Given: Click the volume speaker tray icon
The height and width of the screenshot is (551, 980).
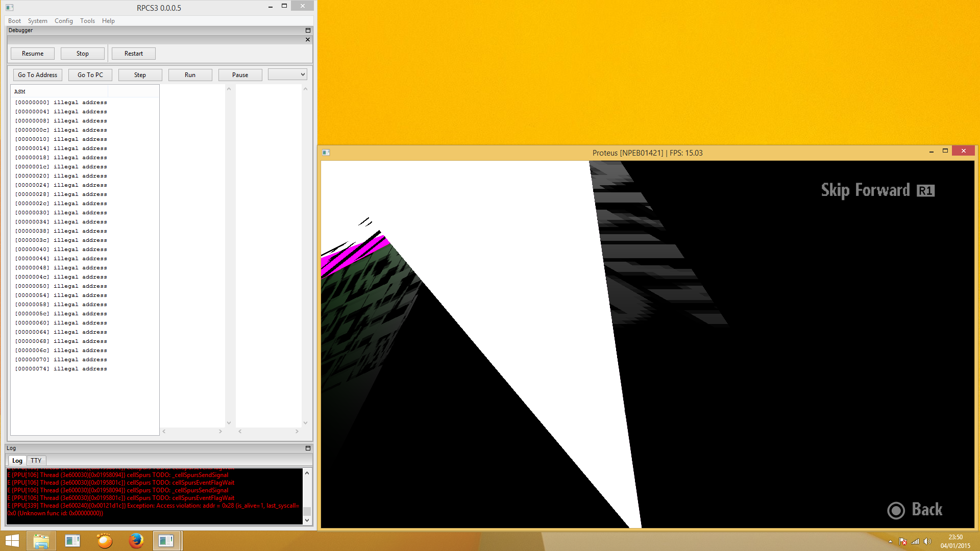Looking at the screenshot, I should [x=927, y=542].
